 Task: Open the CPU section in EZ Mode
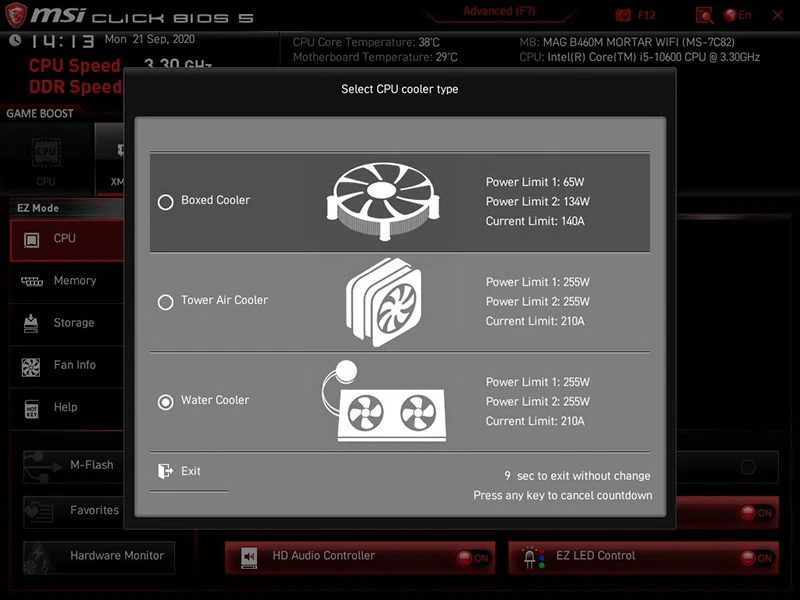[67, 240]
